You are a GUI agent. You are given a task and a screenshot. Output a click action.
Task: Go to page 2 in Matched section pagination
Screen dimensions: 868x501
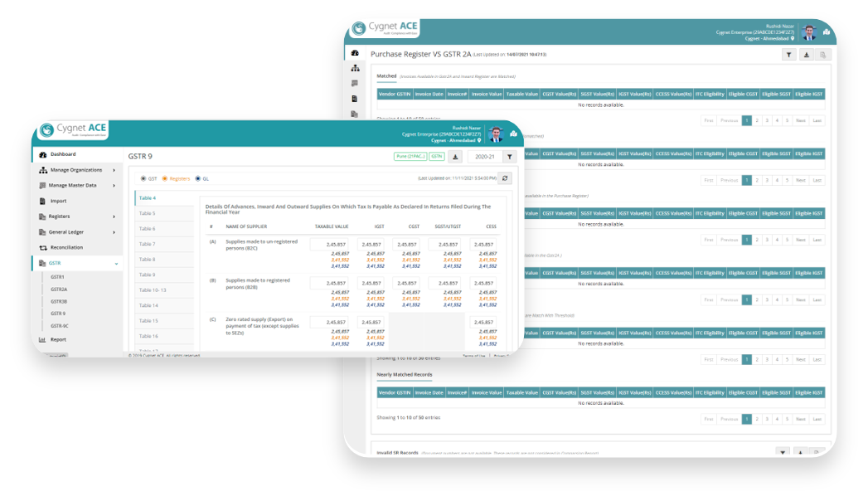(757, 120)
